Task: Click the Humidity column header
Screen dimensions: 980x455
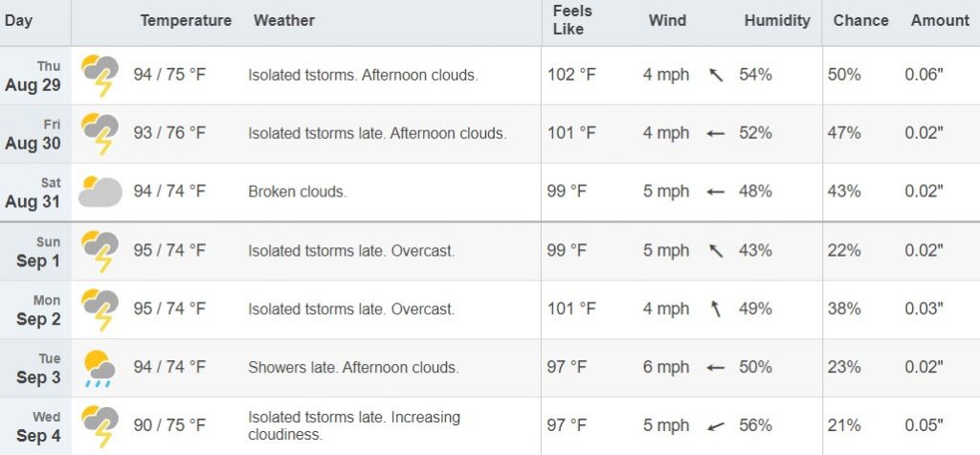Action: click(777, 21)
